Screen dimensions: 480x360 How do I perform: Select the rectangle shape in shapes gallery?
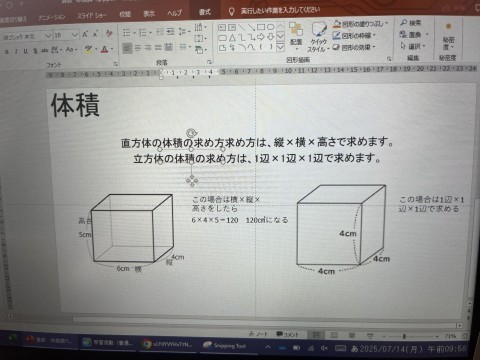coord(261,27)
